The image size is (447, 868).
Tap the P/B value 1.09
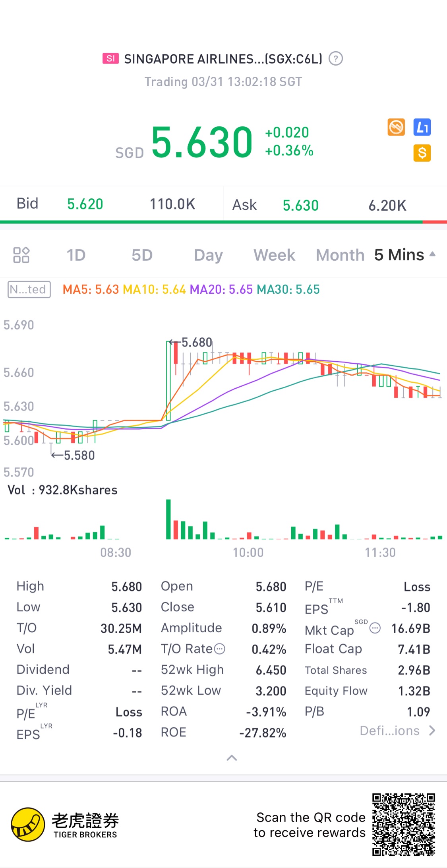[418, 711]
